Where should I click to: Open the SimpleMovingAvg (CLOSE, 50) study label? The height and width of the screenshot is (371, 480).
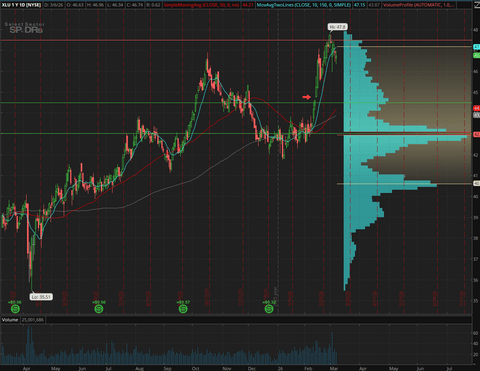(x=201, y=5)
